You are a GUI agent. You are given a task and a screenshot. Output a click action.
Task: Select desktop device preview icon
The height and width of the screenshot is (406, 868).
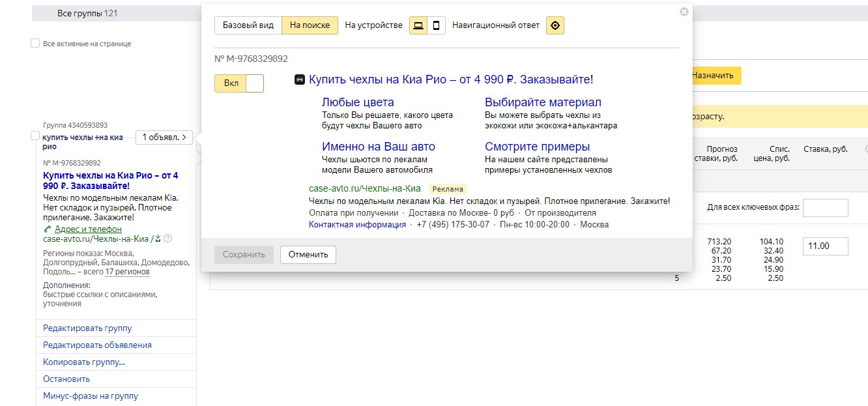418,25
